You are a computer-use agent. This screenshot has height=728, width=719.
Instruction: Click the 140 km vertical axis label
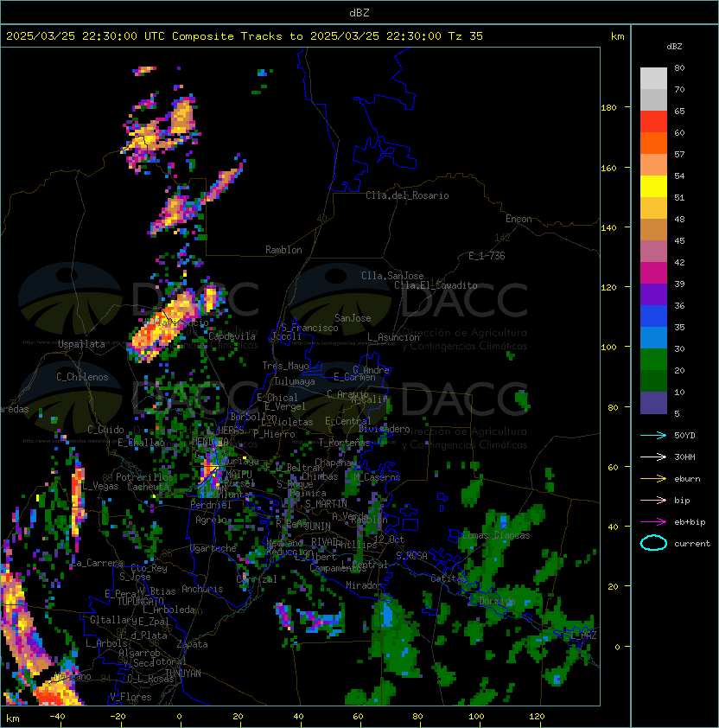click(608, 227)
